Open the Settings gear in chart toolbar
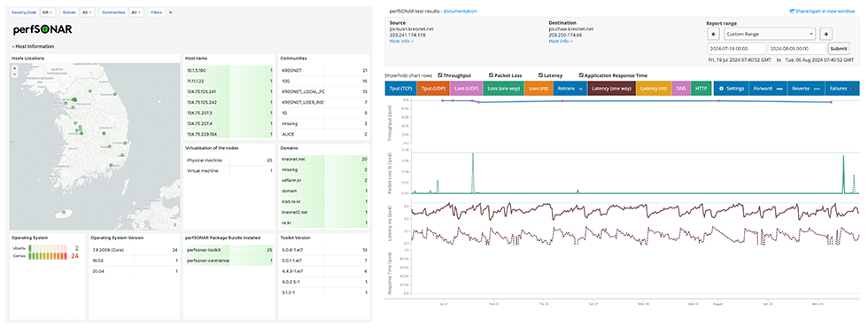The image size is (868, 328). pos(732,88)
